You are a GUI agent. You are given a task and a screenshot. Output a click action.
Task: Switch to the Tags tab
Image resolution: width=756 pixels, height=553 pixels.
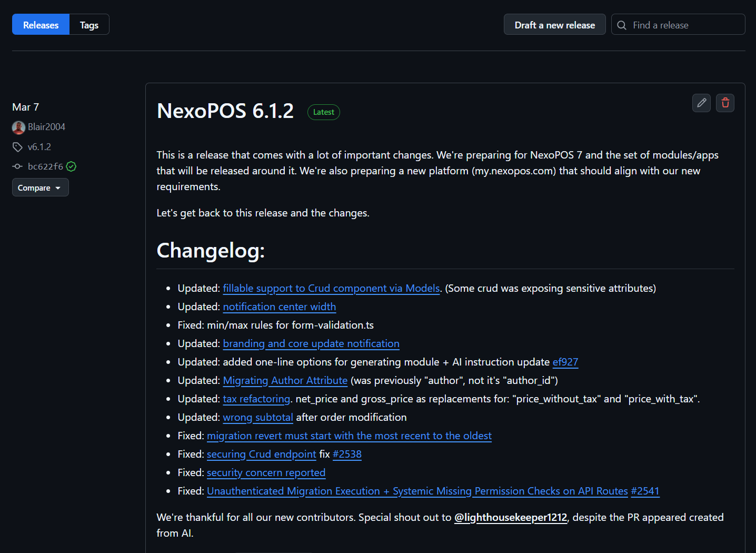pos(89,25)
